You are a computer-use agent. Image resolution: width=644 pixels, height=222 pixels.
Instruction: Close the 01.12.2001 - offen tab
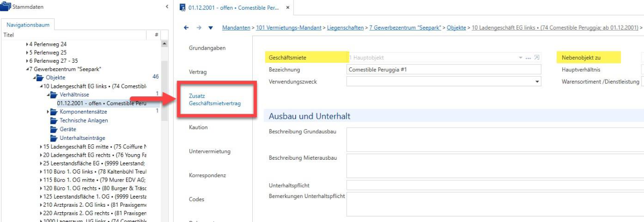pos(288,8)
